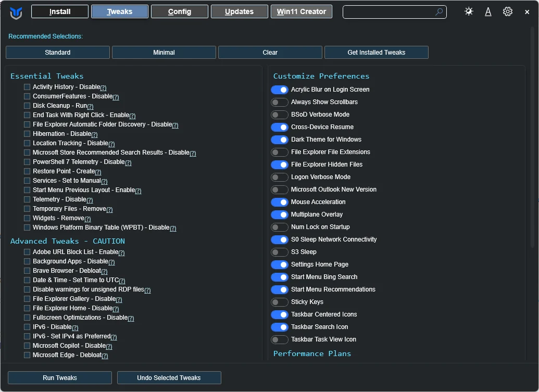Select the Tweaks tab

point(120,11)
